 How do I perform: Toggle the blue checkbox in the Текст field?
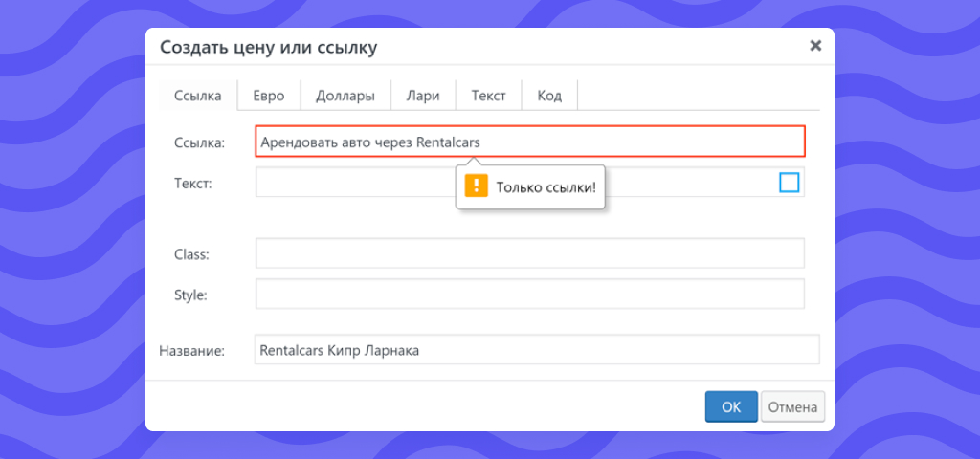(789, 182)
